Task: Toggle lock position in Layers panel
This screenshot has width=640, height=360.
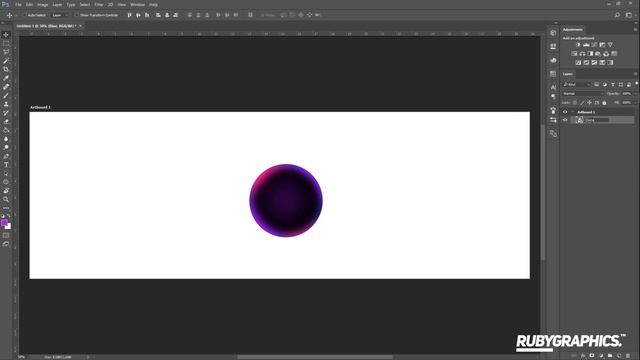Action: [589, 103]
